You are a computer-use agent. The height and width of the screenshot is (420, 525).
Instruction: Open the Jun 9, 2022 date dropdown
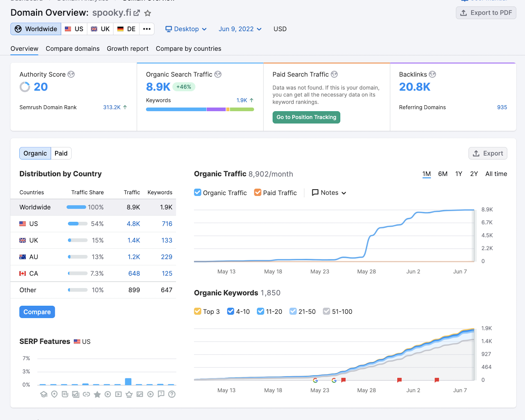[240, 29]
